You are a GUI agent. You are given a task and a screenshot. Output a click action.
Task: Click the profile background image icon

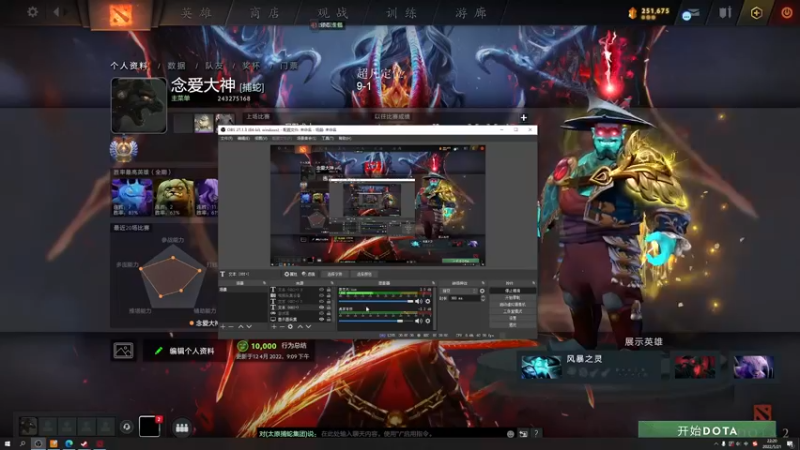pos(123,351)
